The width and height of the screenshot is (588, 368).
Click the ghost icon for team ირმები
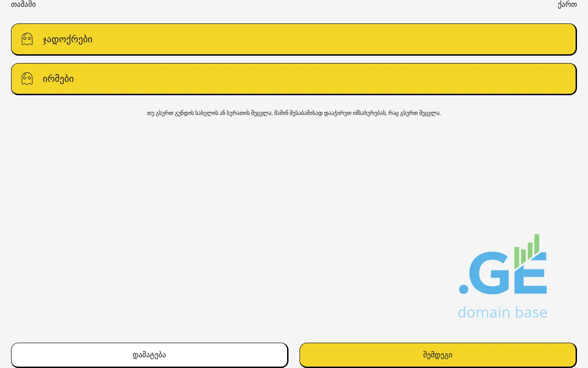(x=27, y=79)
